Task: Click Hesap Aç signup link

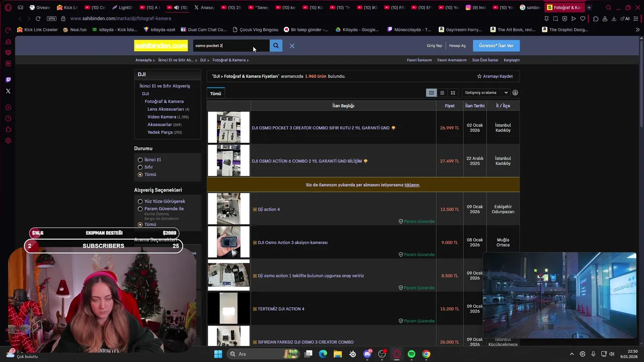Action: click(x=457, y=46)
